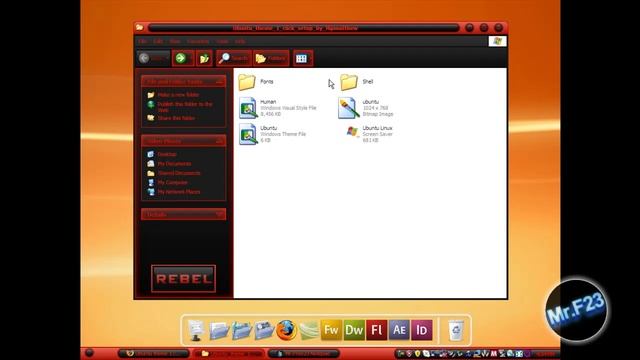Click the Windows flag logo in menu bar
Image resolution: width=640 pixels, height=360 pixels.
pos(498,41)
